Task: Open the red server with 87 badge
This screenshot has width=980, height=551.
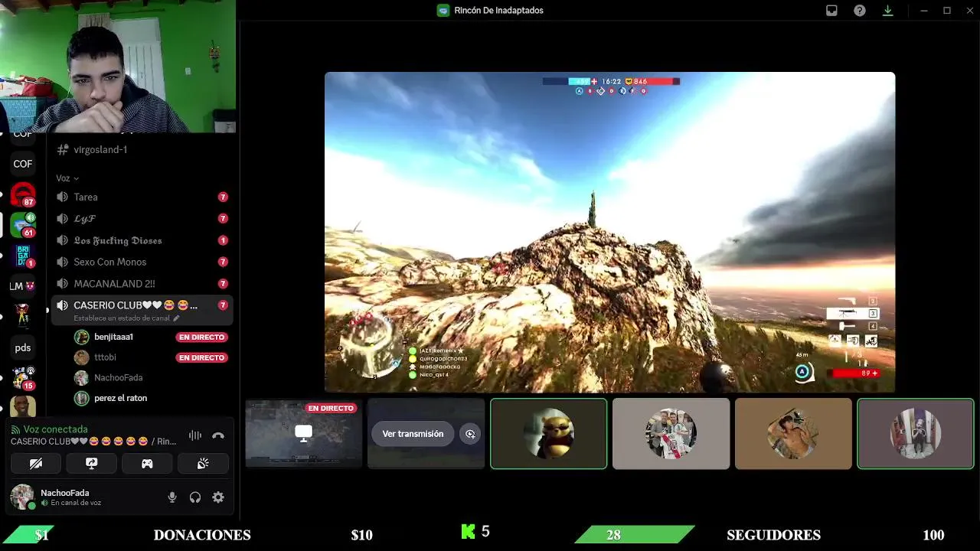Action: (x=23, y=194)
